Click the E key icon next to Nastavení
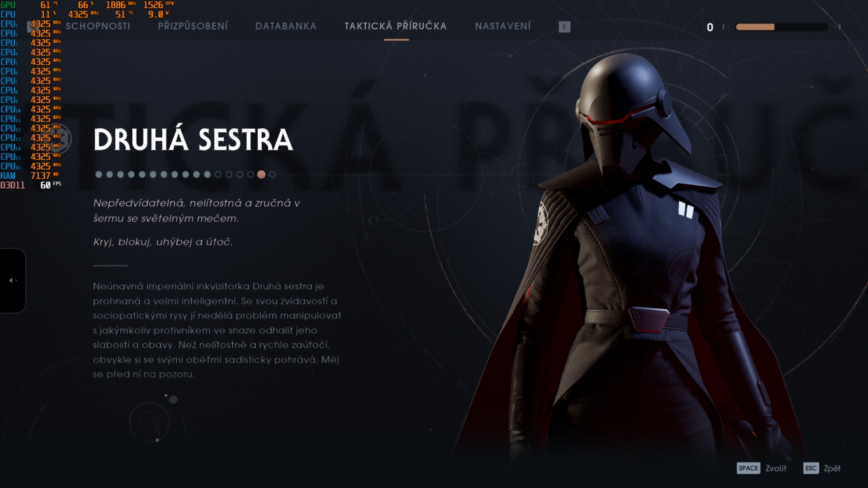868x488 pixels. point(565,27)
